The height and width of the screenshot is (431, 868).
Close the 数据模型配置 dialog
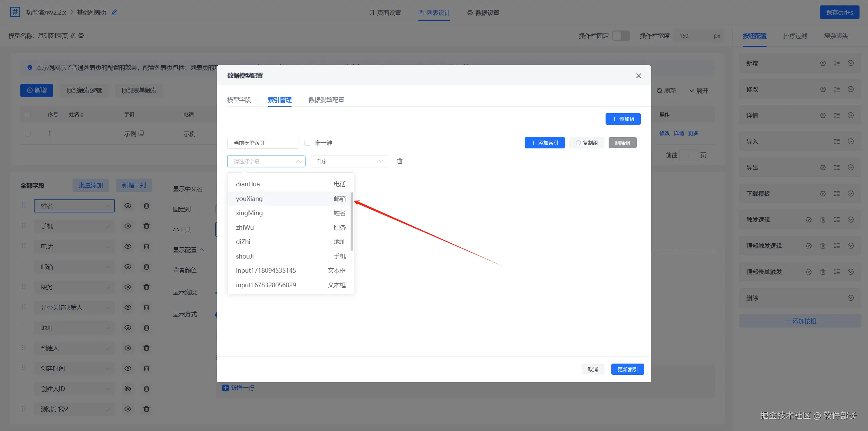638,76
